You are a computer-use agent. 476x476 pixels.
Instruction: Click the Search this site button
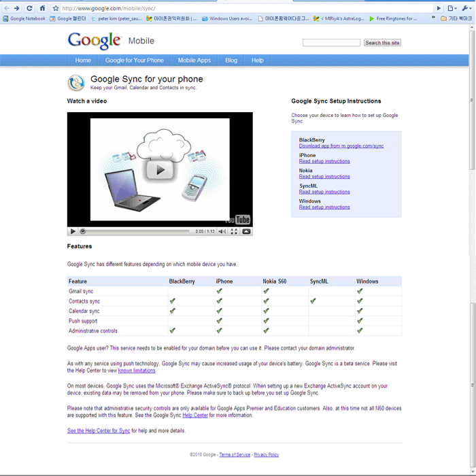[x=382, y=43]
